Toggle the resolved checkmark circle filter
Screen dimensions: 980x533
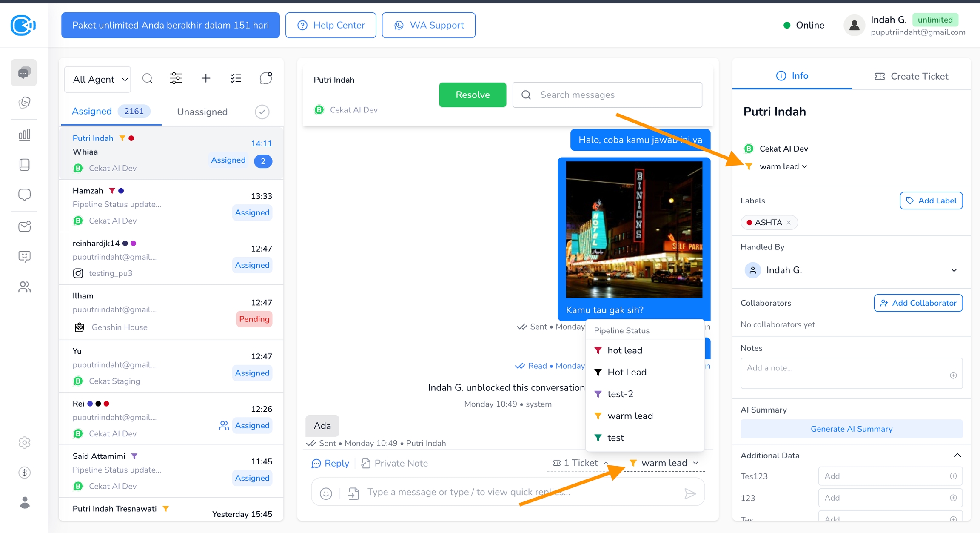pos(262,112)
